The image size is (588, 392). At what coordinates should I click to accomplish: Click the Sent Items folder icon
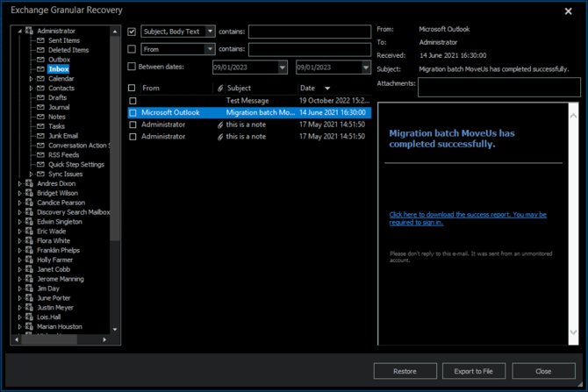(x=40, y=40)
